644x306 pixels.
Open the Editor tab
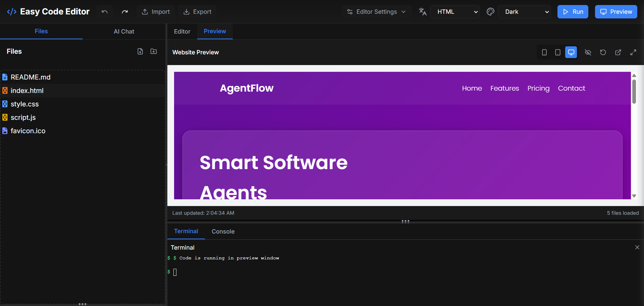(182, 32)
